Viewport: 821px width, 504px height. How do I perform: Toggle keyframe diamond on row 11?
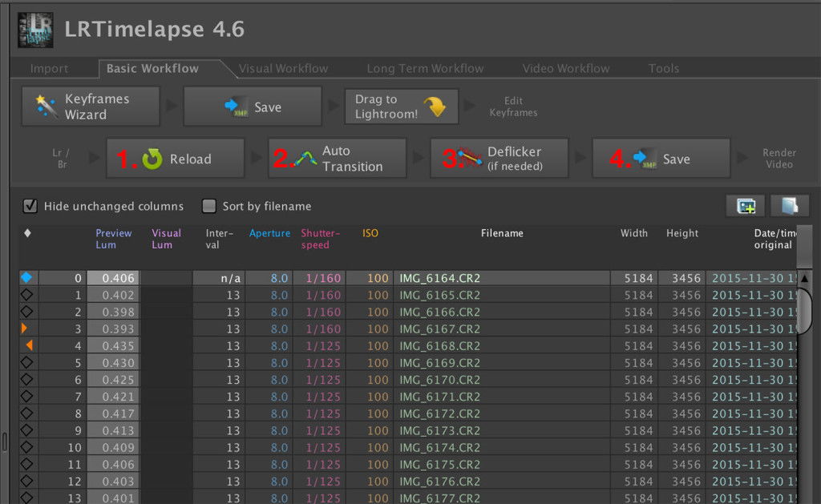tap(26, 464)
